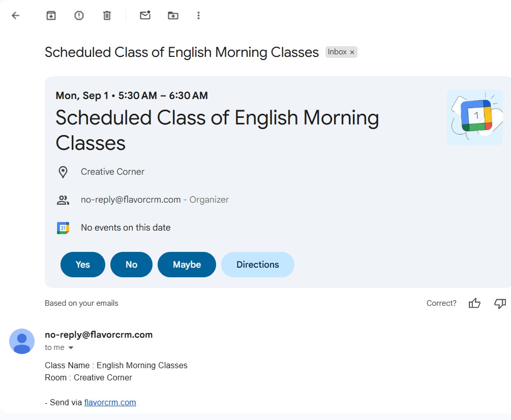Open the Move to folder icon
The height and width of the screenshot is (420, 511).
[x=173, y=16]
